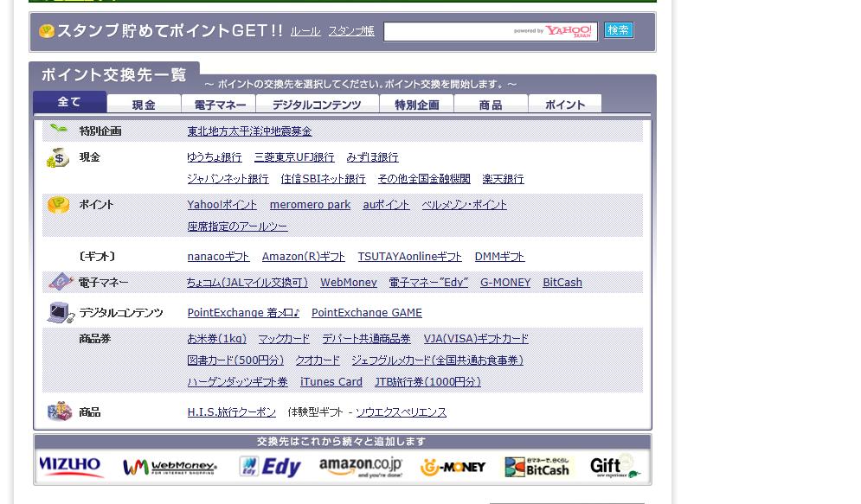Open the iTunes Card link
This screenshot has width=861, height=504.
click(x=331, y=382)
